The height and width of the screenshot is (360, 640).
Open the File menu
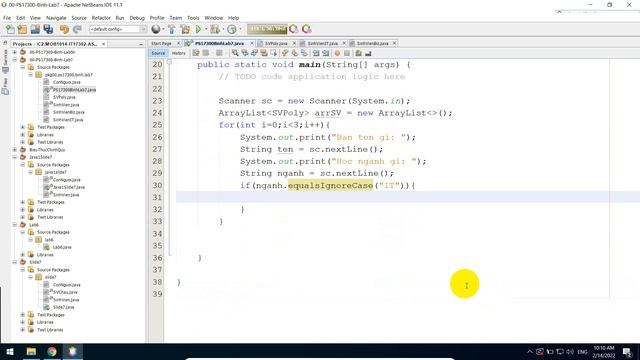coord(7,18)
